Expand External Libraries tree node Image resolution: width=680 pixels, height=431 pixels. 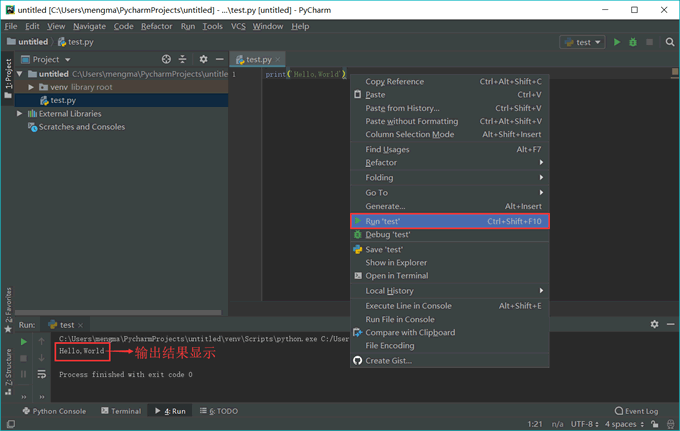[x=19, y=114]
